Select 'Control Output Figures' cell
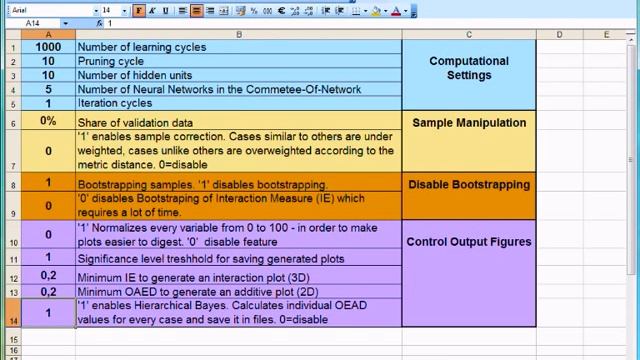Screen dimensions: 640x360 pyautogui.click(x=469, y=273)
